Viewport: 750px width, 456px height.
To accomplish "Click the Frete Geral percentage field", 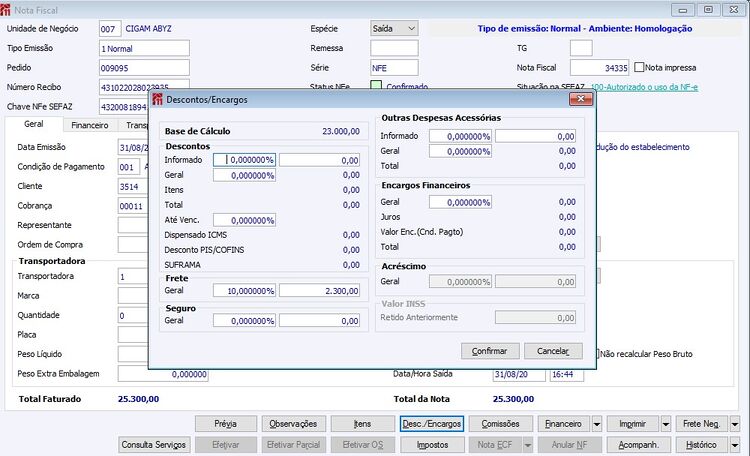I will point(244,290).
